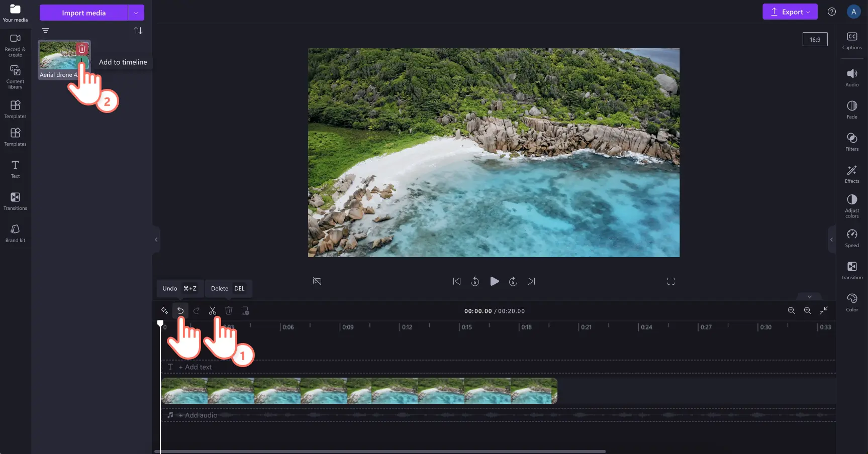Skip to the end of the video
This screenshot has width=868, height=454.
(531, 281)
